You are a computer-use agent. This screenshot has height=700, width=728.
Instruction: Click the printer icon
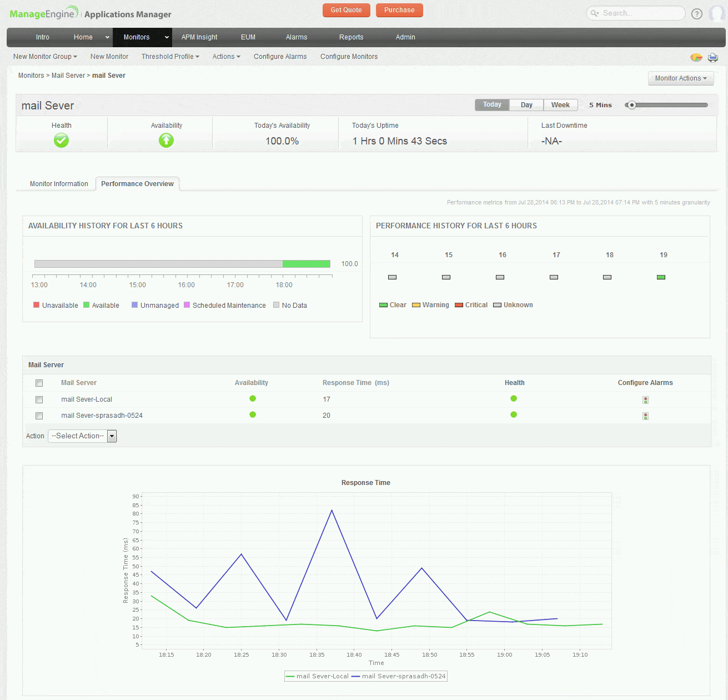click(x=713, y=57)
